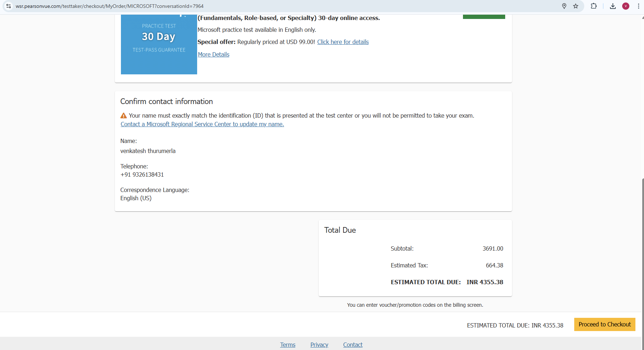The height and width of the screenshot is (350, 644).
Task: Click the site information icon left of the URL
Action: coord(8,6)
